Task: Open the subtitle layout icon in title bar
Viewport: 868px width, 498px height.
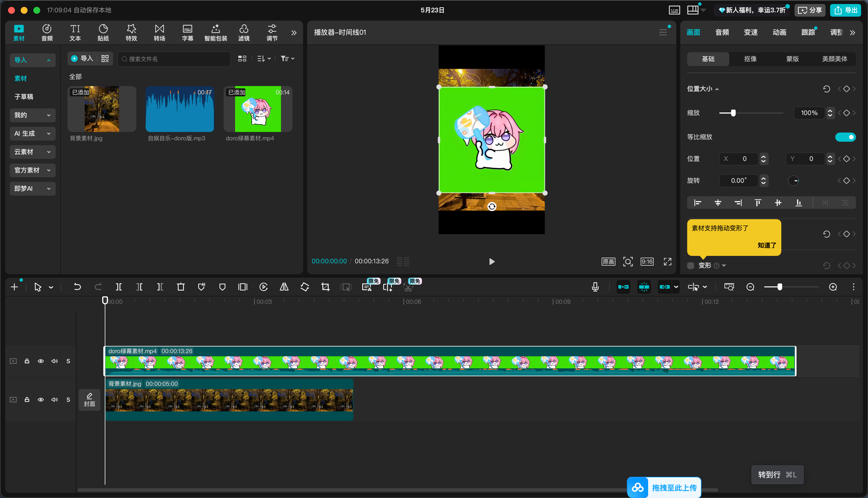Action: coord(674,10)
